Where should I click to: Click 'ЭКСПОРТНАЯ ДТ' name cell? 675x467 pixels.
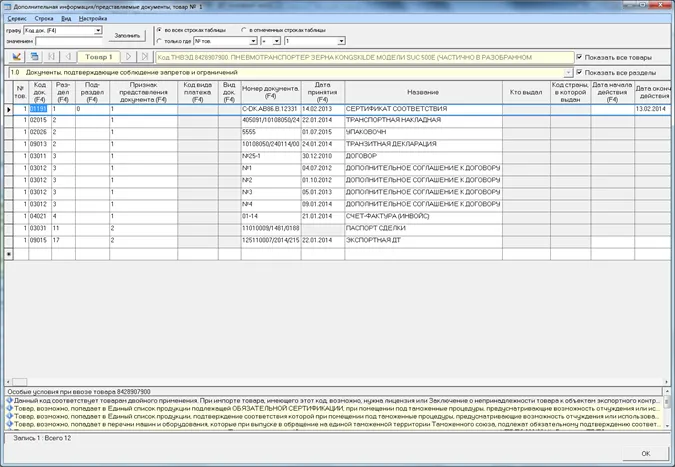[423, 241]
